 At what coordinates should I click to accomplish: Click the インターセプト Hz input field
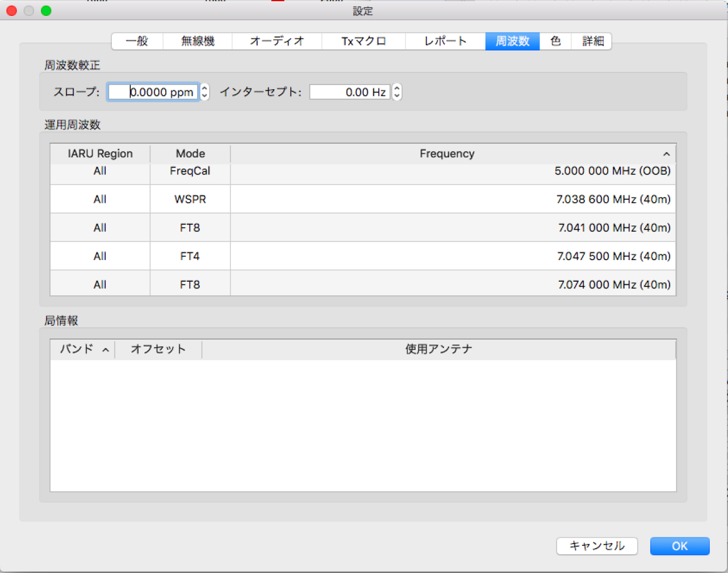point(350,92)
